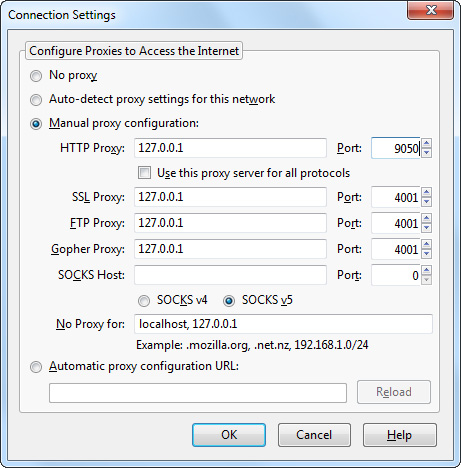The height and width of the screenshot is (468, 461).
Task: Select the SOCKS v5 radio button
Action: click(x=229, y=301)
